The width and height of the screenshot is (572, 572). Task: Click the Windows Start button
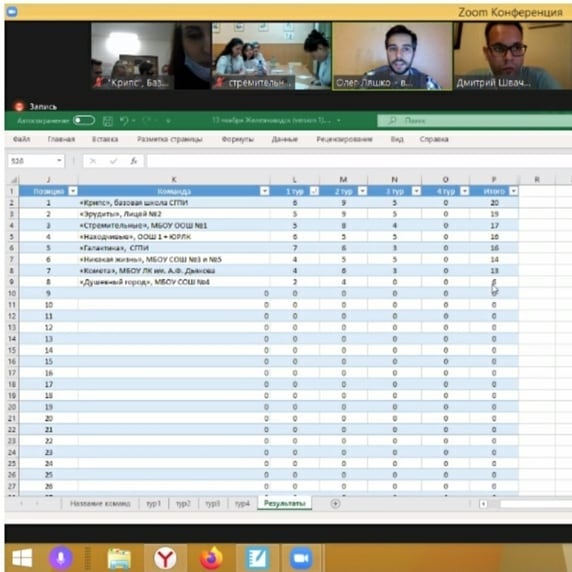click(22, 558)
